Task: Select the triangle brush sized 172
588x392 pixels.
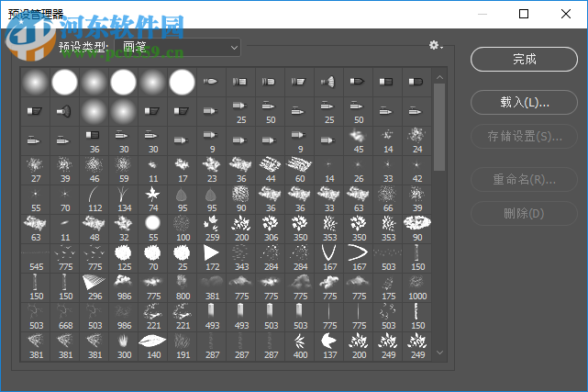Action: coord(212,254)
